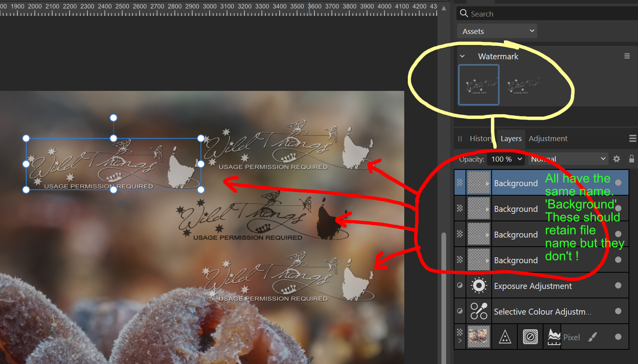Click the Selective Colour eyedropper circles icon
The width and height of the screenshot is (638, 364).
coord(479,311)
